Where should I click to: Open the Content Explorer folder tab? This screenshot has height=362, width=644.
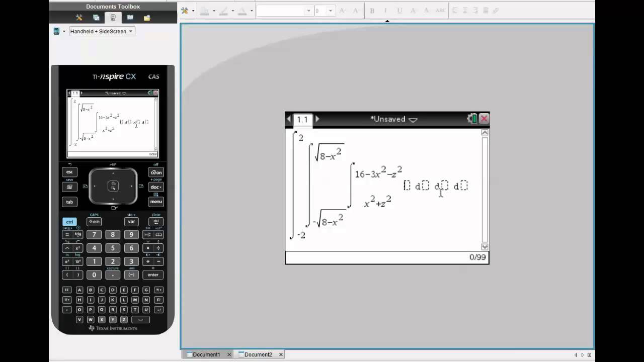click(x=147, y=18)
